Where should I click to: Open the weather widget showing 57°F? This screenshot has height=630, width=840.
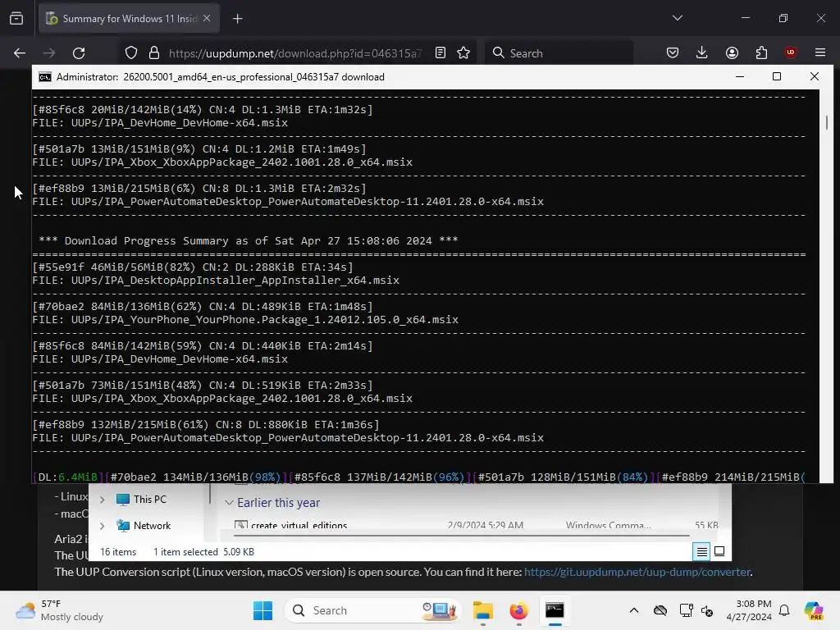[59, 610]
